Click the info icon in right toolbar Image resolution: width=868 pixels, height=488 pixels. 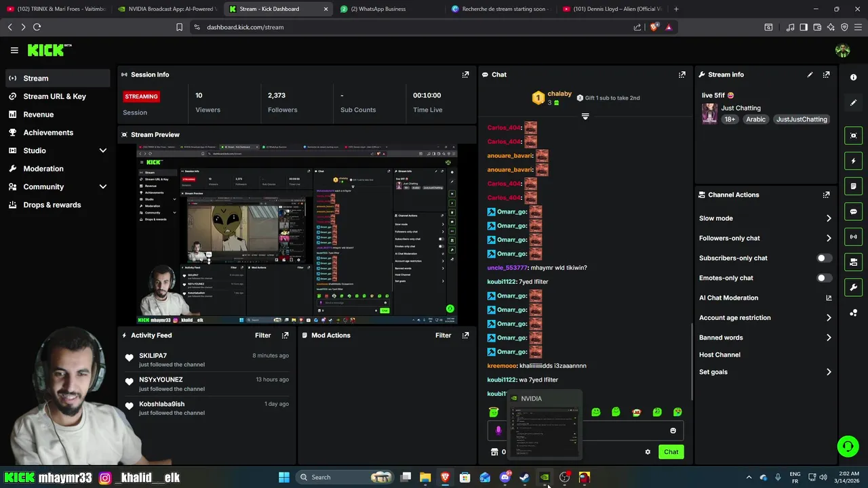pyautogui.click(x=854, y=78)
